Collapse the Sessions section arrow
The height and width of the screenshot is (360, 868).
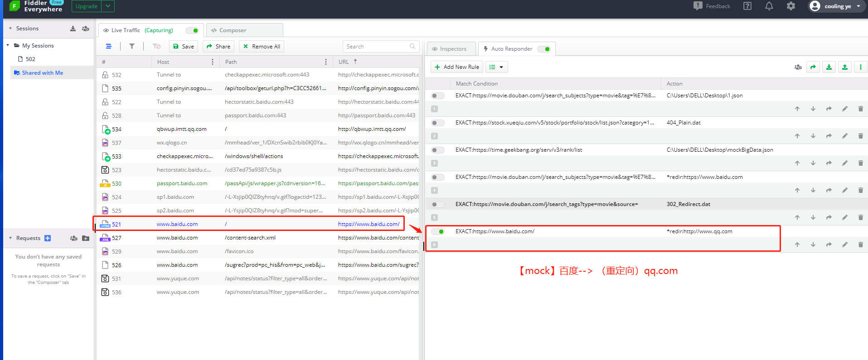pyautogui.click(x=10, y=29)
